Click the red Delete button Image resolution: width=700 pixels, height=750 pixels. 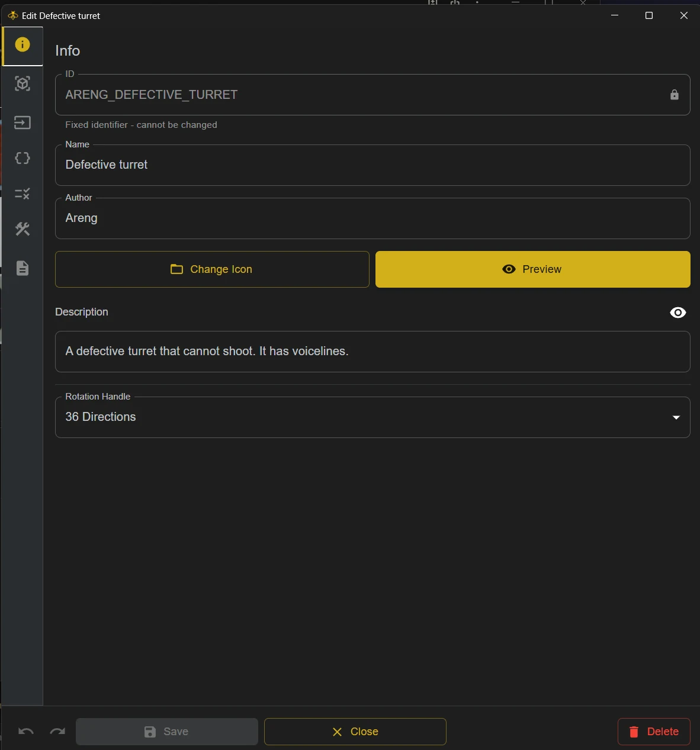(654, 732)
